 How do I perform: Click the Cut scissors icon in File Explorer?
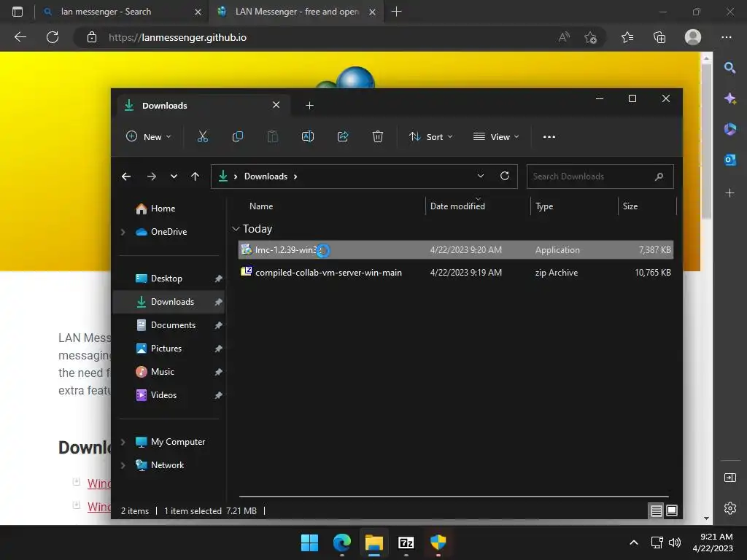[203, 136]
